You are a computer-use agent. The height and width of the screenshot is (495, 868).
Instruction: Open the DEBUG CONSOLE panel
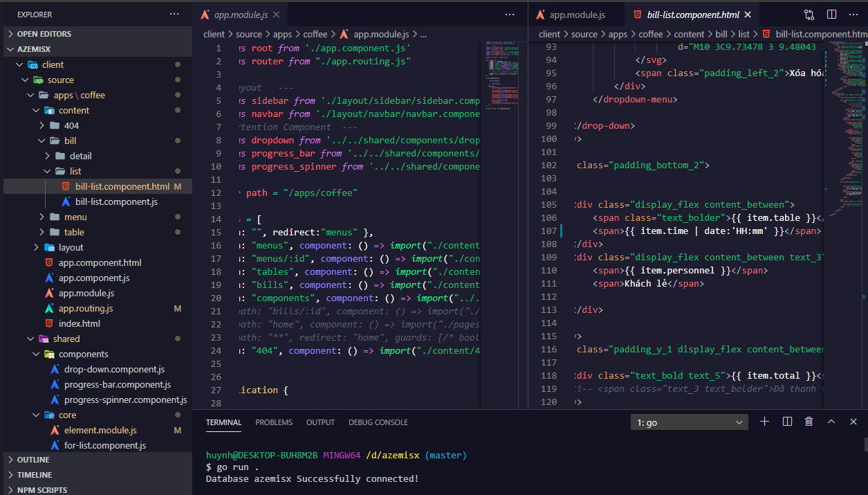click(x=378, y=422)
